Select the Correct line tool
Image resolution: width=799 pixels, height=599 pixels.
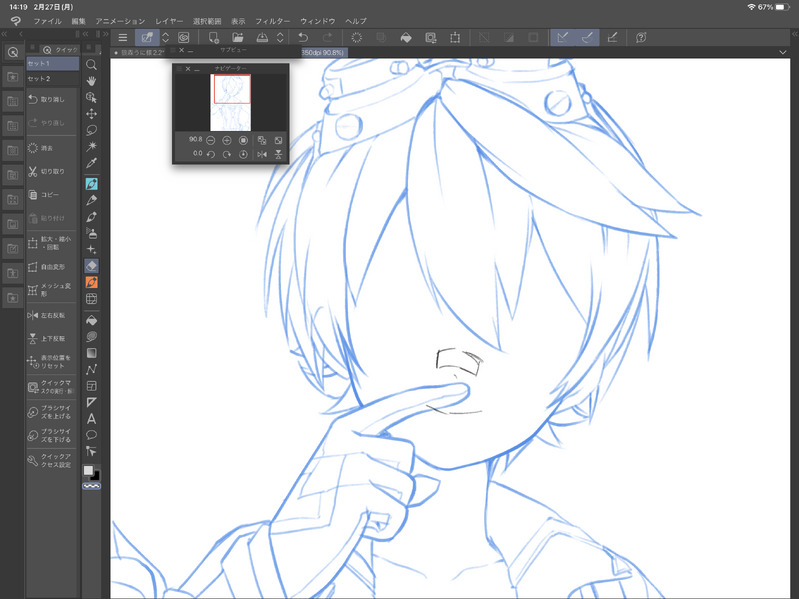(91, 451)
